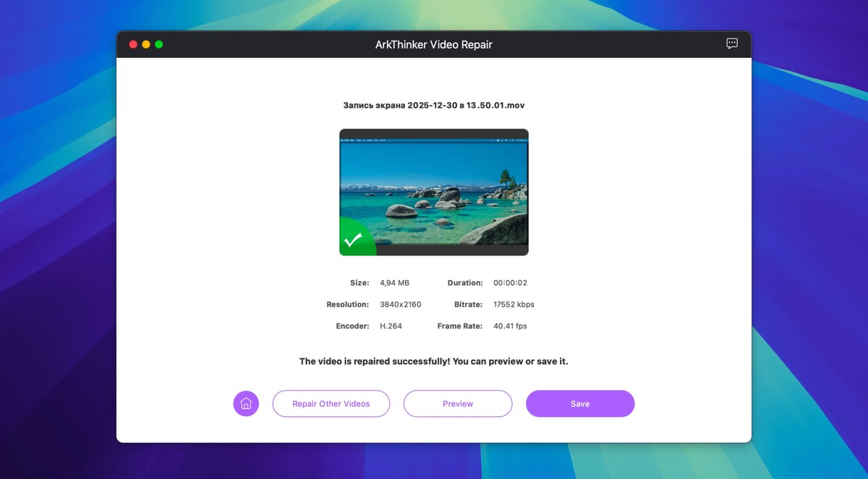Click the resolution value 3840x2160

click(401, 305)
